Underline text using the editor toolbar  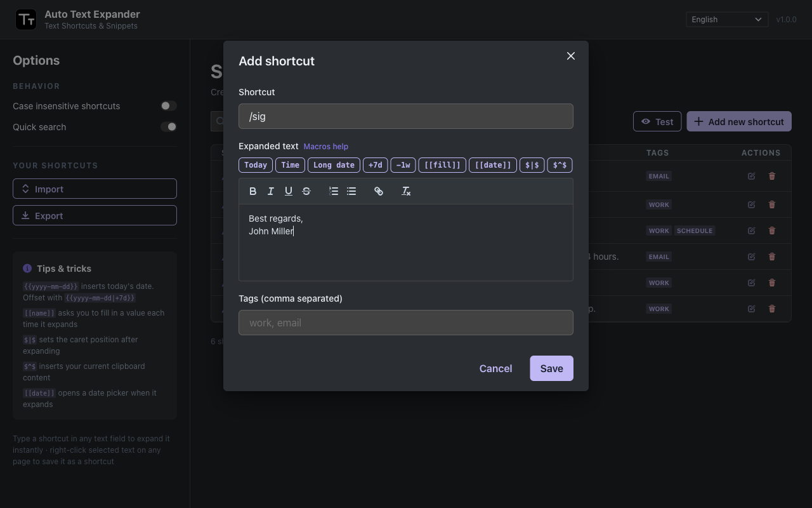pos(289,191)
